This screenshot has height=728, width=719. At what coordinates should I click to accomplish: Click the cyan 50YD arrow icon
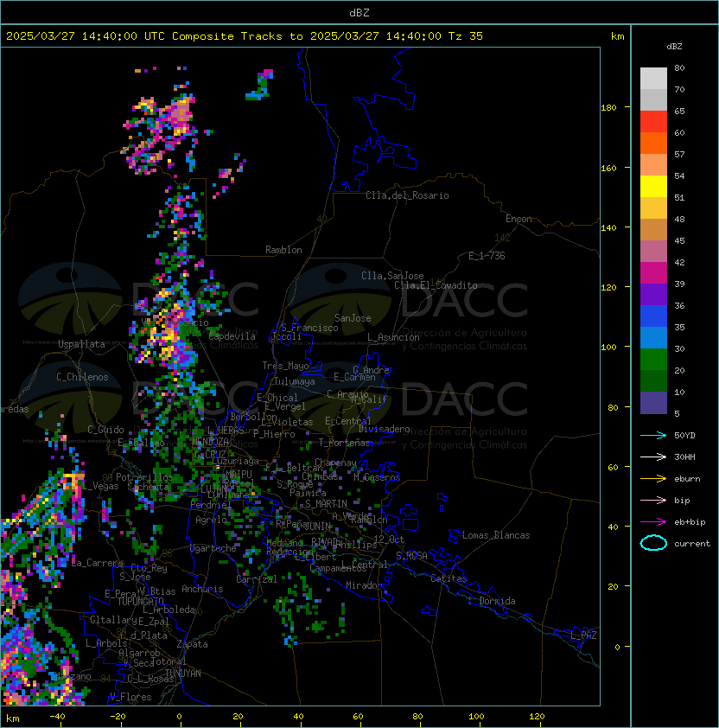653,435
